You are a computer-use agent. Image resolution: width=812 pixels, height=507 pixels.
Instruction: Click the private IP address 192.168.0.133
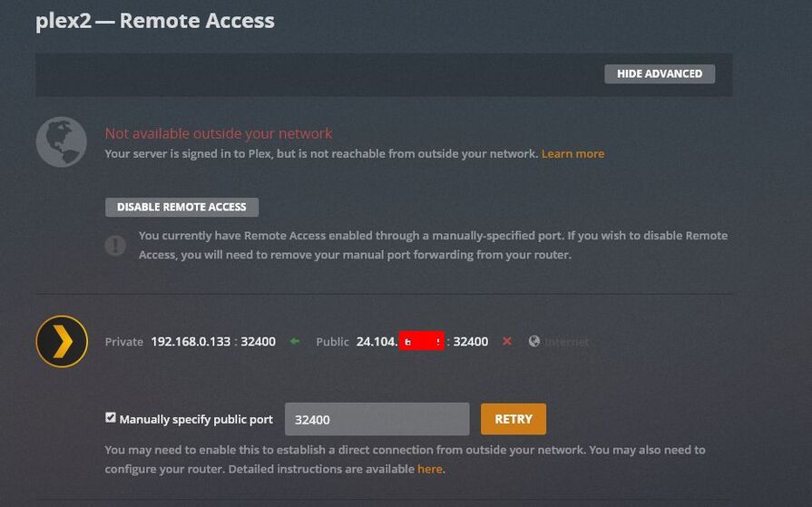coord(191,342)
